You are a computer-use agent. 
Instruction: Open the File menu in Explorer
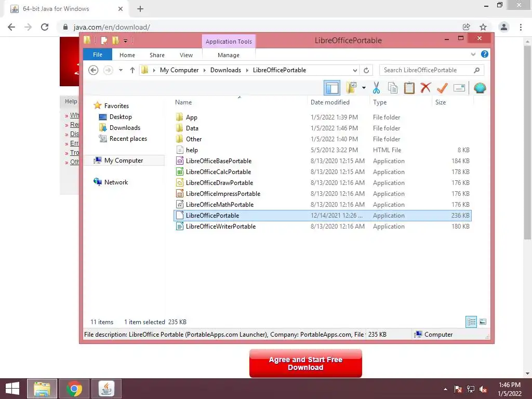[98, 55]
